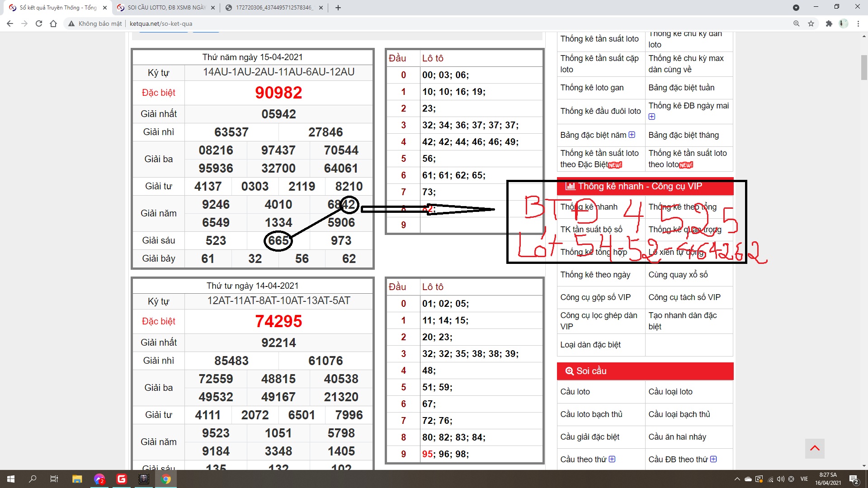868x488 pixels.
Task: Reload the current page
Action: click(x=39, y=23)
